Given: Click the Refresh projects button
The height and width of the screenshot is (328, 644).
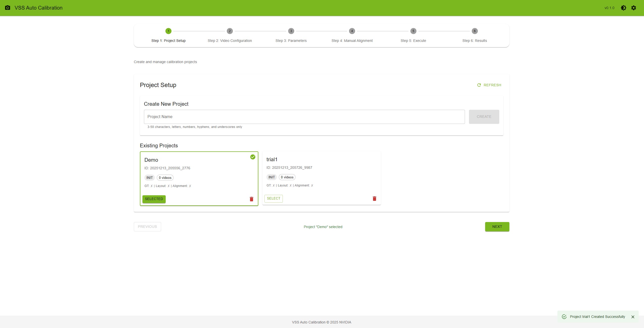Looking at the screenshot, I should click(489, 85).
